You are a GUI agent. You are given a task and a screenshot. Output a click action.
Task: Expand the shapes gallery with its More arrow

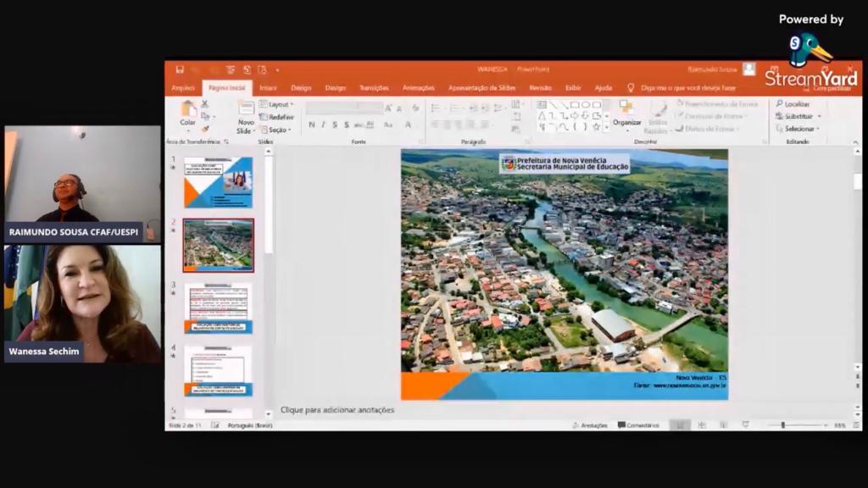(607, 127)
